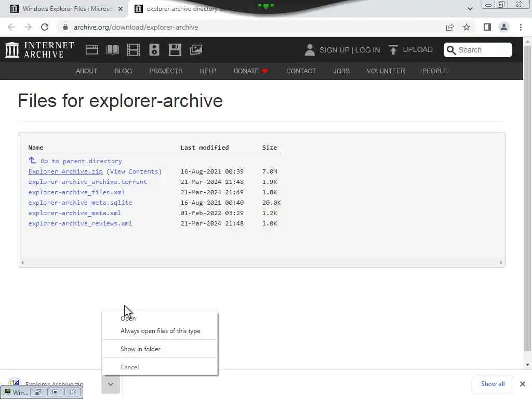This screenshot has height=399, width=532.
Task: Go back using the browser back arrow
Action: [11, 27]
